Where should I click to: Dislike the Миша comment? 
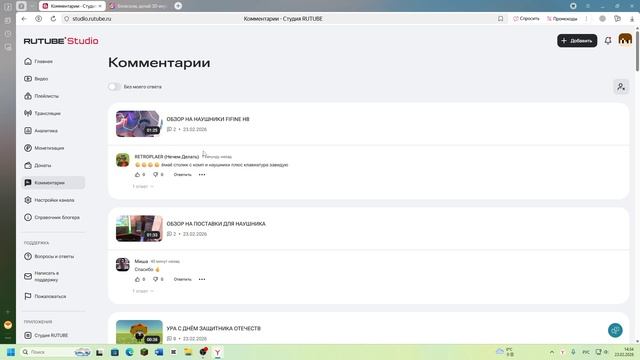pos(156,280)
